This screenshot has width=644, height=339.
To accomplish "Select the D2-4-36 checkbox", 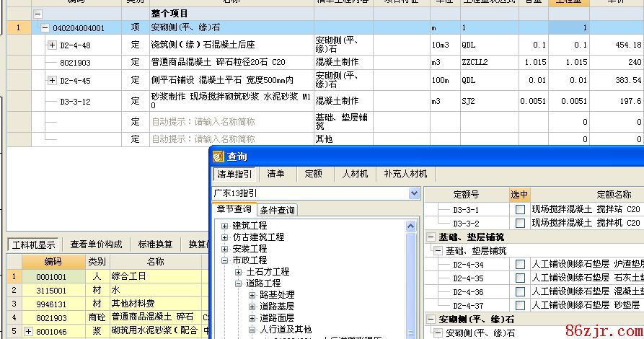I will [x=520, y=291].
